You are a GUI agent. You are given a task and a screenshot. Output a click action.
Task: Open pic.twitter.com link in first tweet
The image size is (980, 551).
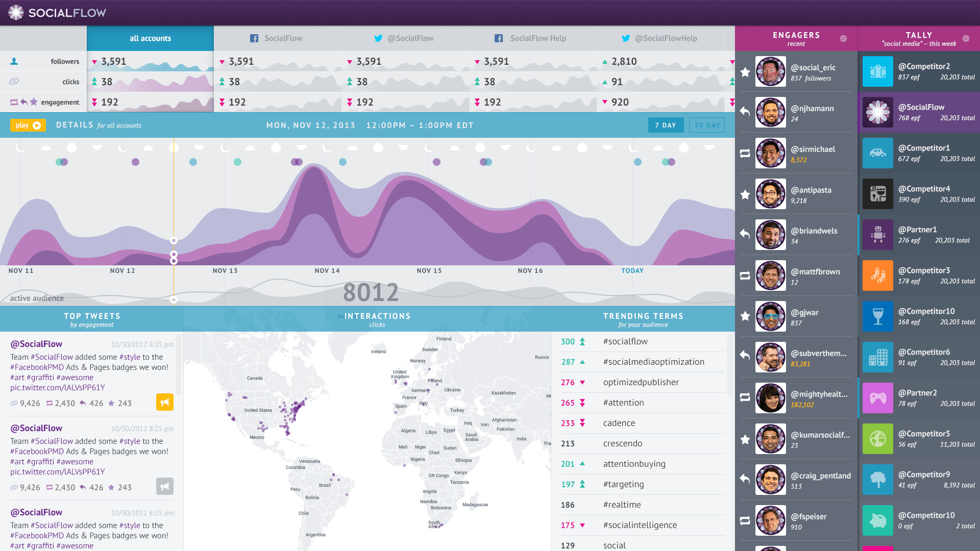click(x=58, y=388)
